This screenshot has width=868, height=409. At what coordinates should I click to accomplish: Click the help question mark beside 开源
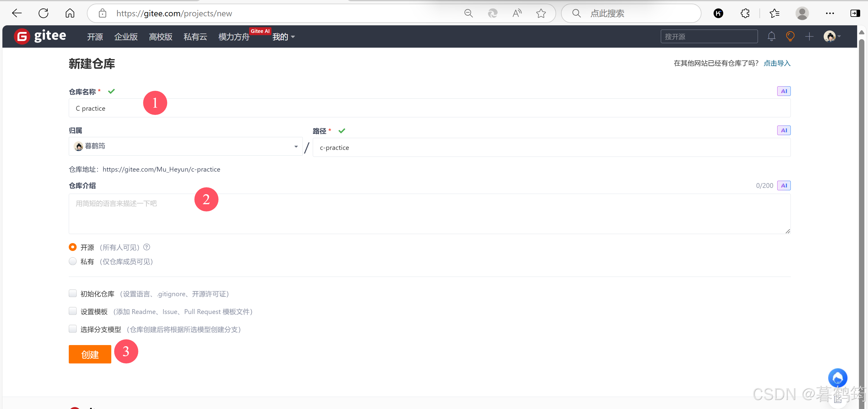tap(147, 247)
